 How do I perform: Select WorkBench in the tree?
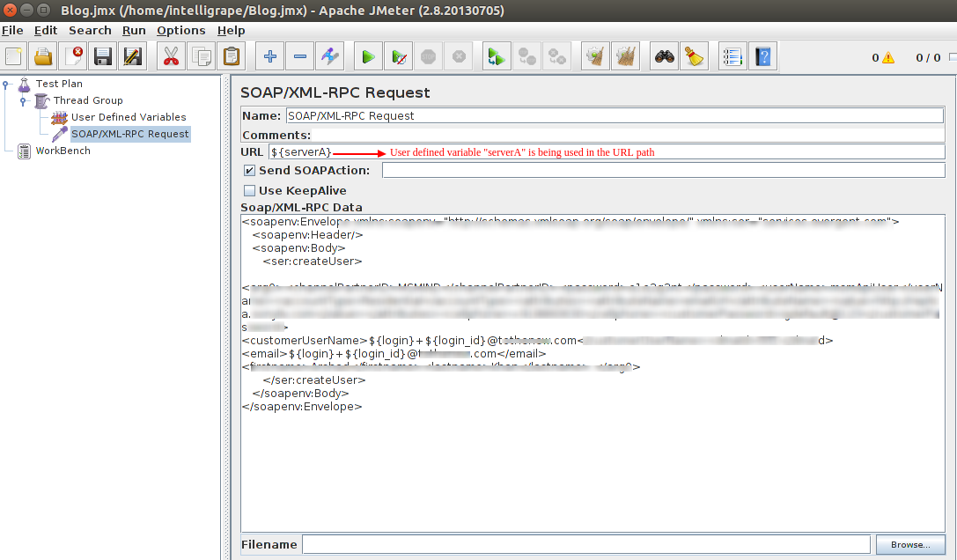63,151
